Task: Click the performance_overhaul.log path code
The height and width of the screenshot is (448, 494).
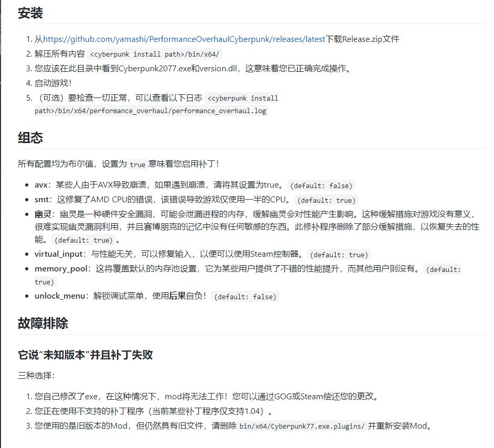Action: pyautogui.click(x=151, y=111)
